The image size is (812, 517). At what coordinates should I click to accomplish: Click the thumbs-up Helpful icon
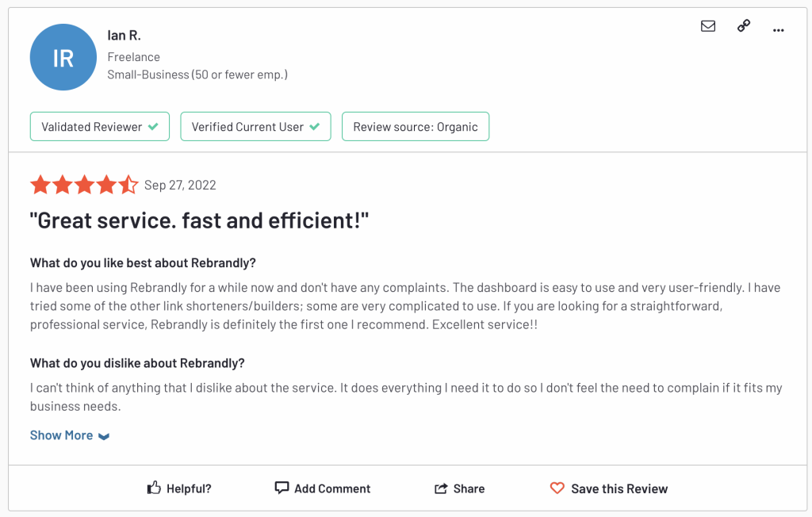click(x=155, y=488)
